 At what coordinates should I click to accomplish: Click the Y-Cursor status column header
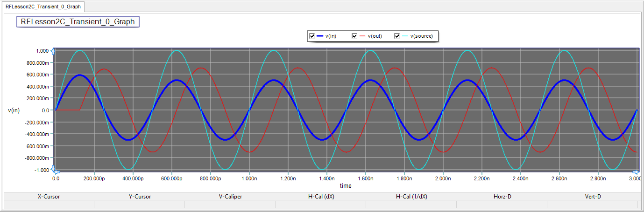tap(140, 197)
